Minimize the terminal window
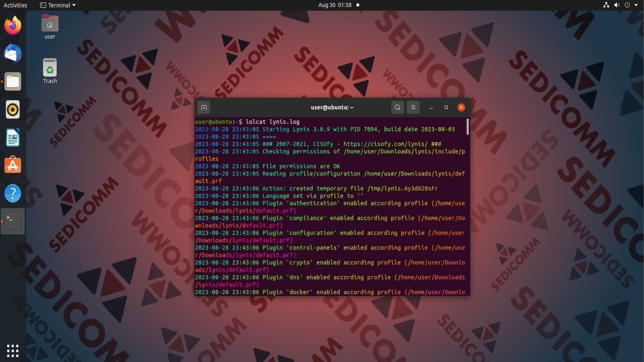 pyautogui.click(x=431, y=108)
